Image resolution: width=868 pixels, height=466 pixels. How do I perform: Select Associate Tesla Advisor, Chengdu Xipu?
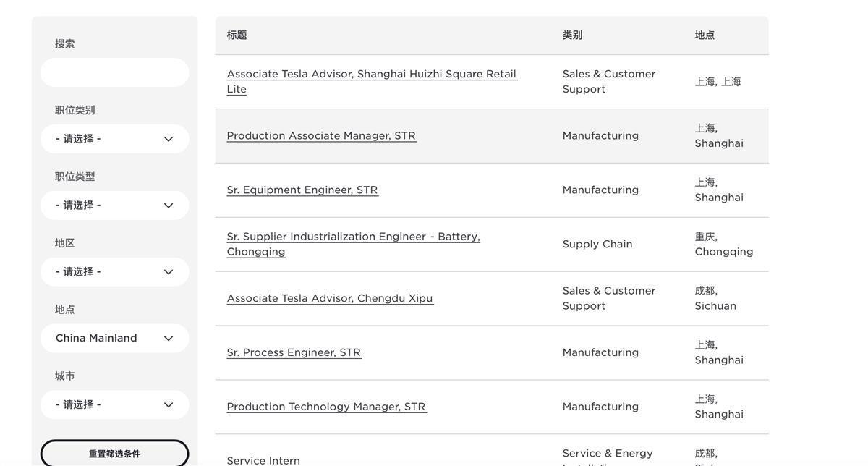click(x=330, y=299)
